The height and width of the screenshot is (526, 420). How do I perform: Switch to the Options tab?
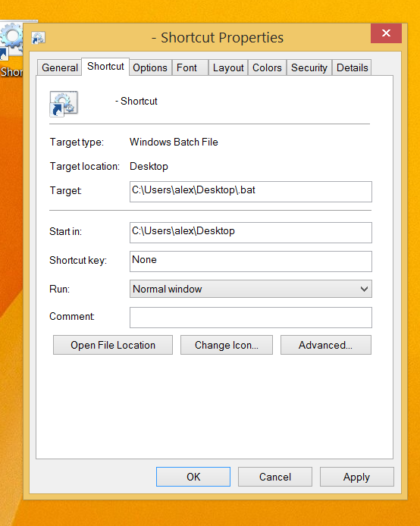pos(150,67)
